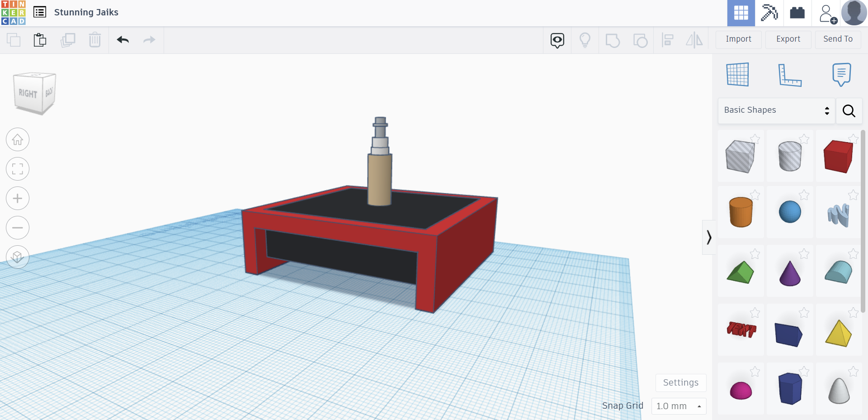Viewport: 868px width, 420px height.
Task: Click the Fit all in view icon
Action: pos(17,169)
